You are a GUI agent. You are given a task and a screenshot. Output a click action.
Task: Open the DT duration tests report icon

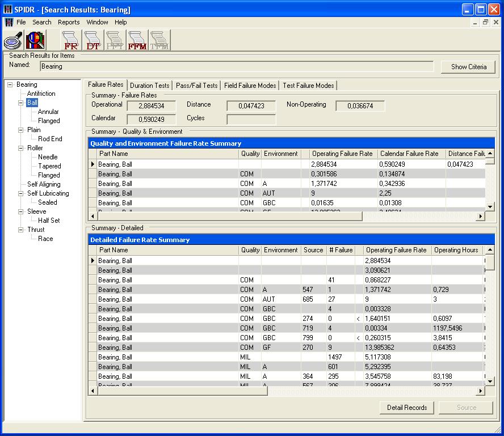[93, 40]
